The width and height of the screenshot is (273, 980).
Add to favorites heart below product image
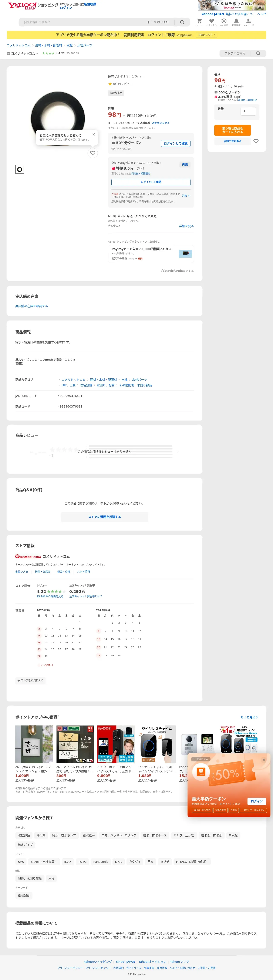coord(92,153)
